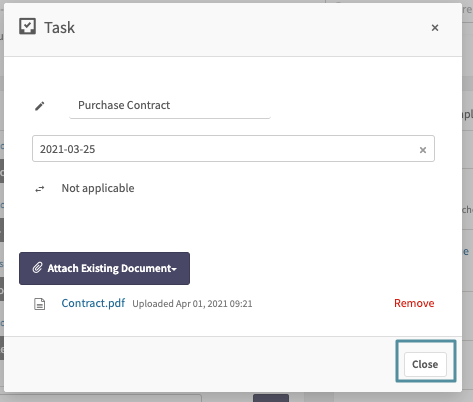Click the pencil edit icon beside Purchase Contract

coord(40,106)
